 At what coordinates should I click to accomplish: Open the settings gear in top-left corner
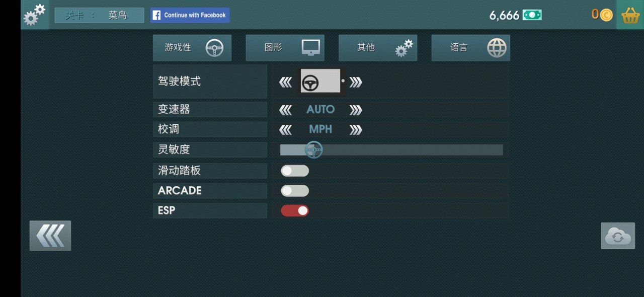coord(33,15)
